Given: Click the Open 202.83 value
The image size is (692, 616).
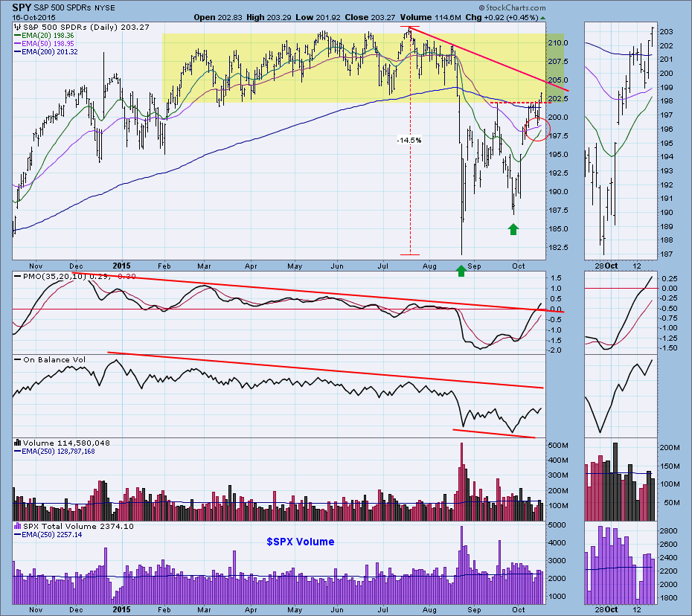Looking at the screenshot, I should (218, 18).
